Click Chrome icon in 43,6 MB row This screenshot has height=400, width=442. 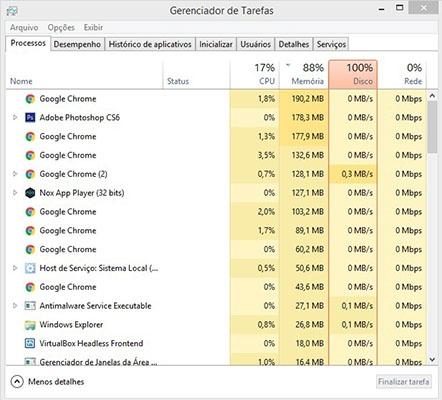point(30,287)
